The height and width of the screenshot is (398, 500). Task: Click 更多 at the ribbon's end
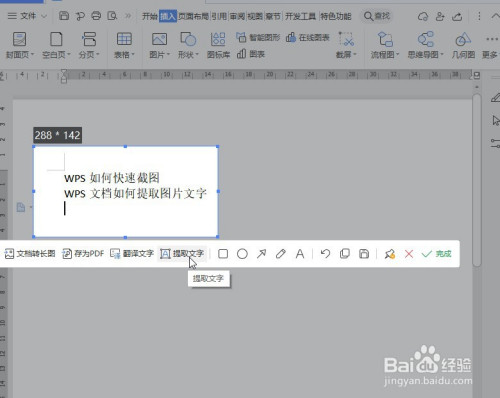coord(490,47)
